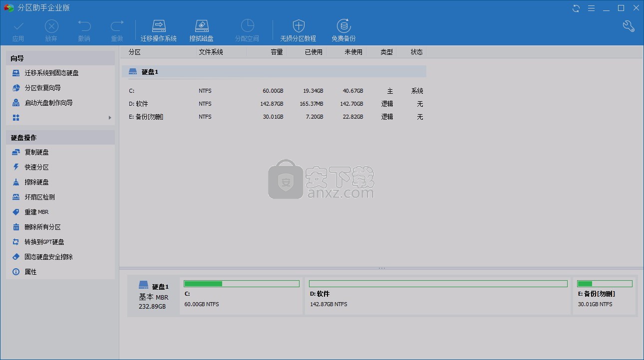Viewport: 644px width, 360px height.
Task: Select D: 软件 partition row in list
Action: [x=274, y=104]
